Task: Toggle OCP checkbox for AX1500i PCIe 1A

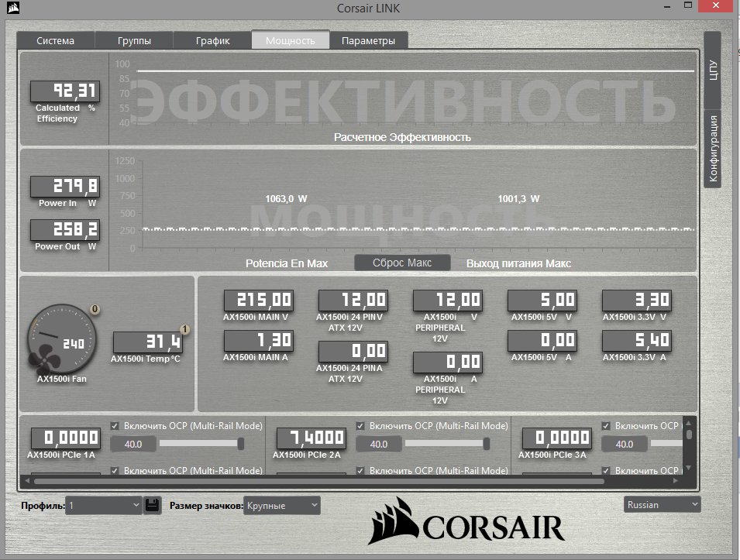Action: point(115,426)
